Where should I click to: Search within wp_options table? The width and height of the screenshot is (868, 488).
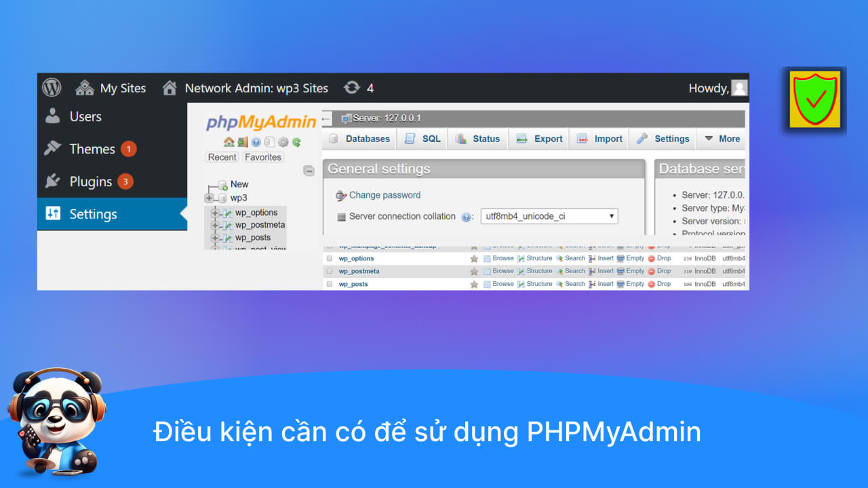(x=570, y=258)
